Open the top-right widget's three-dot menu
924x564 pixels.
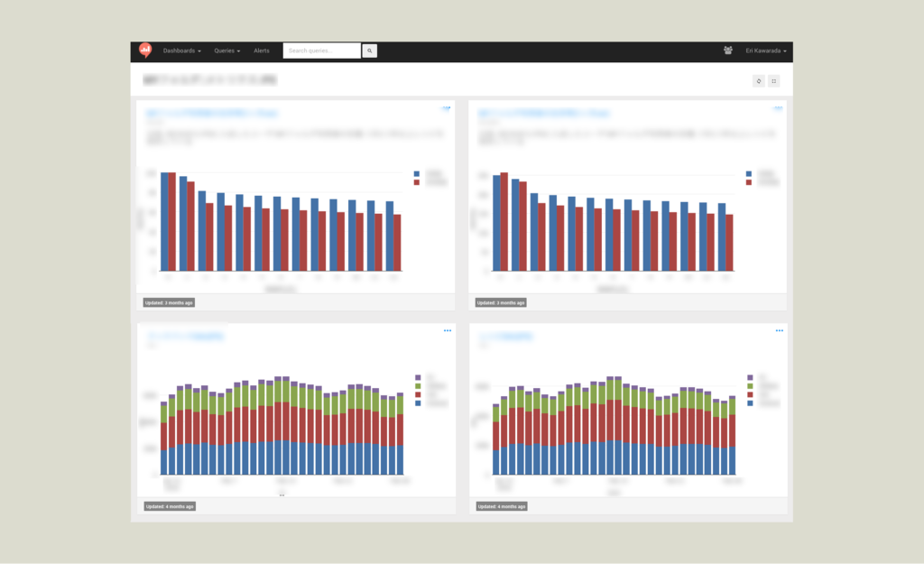[x=779, y=108]
